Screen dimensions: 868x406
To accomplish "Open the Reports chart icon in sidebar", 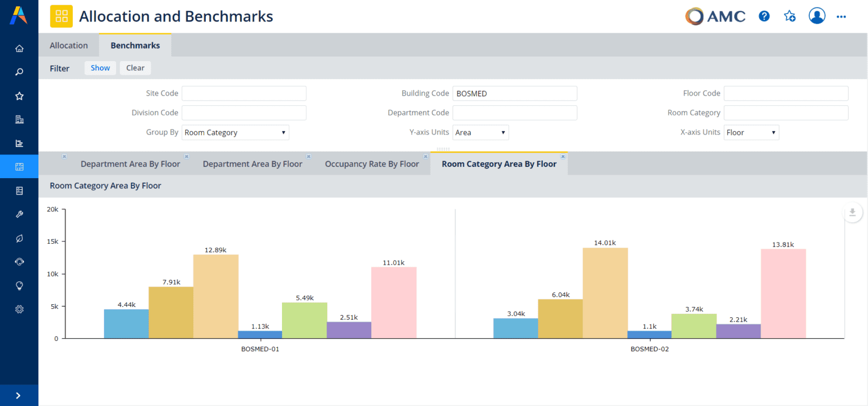I will 19,142.
